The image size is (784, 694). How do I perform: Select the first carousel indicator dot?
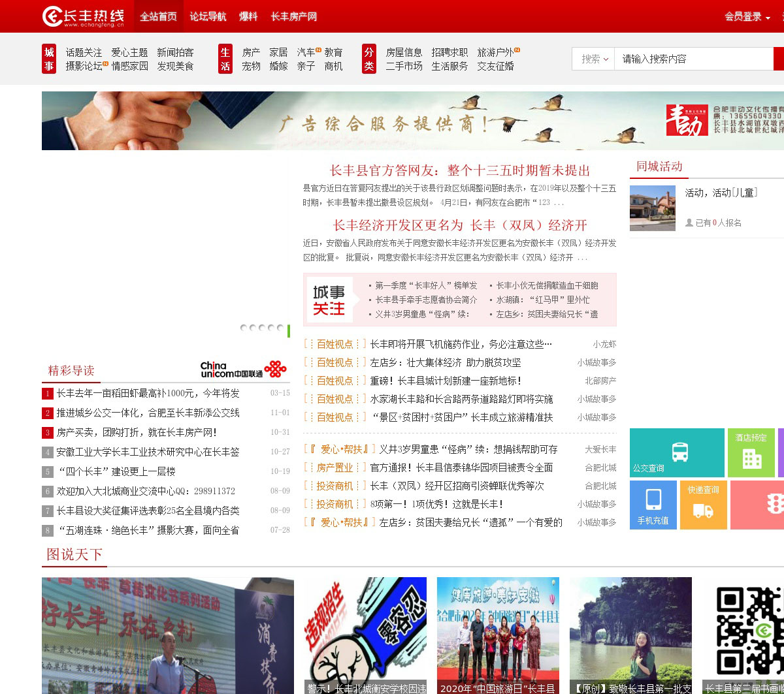244,328
